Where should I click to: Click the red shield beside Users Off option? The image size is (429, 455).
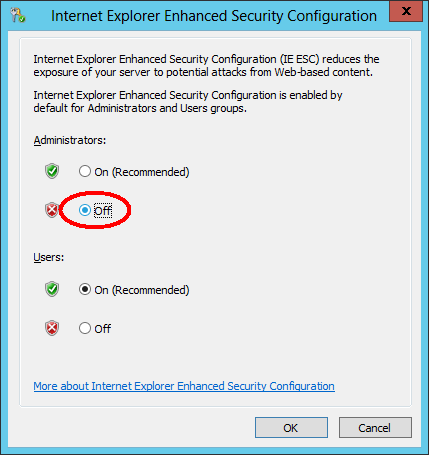(x=52, y=328)
